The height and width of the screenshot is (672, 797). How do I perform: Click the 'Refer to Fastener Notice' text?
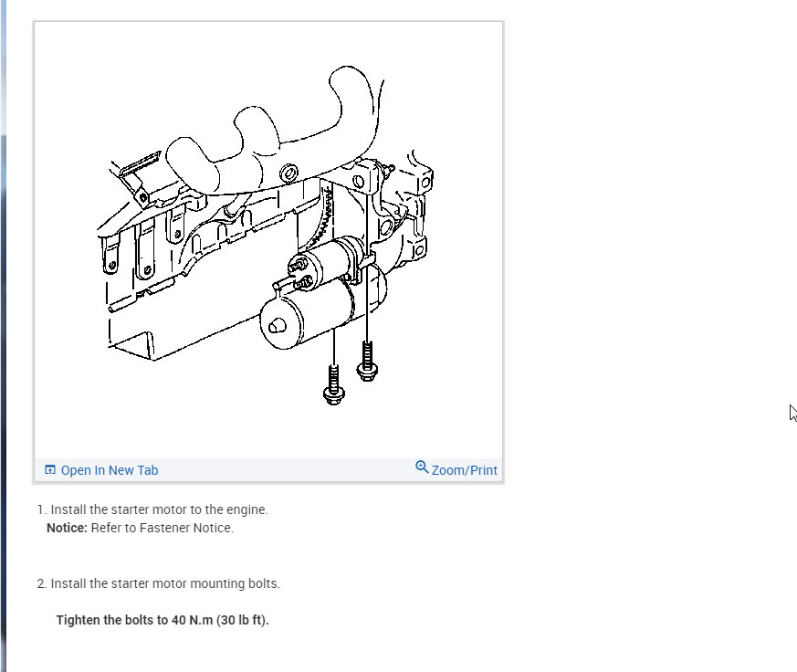pyautogui.click(x=163, y=528)
